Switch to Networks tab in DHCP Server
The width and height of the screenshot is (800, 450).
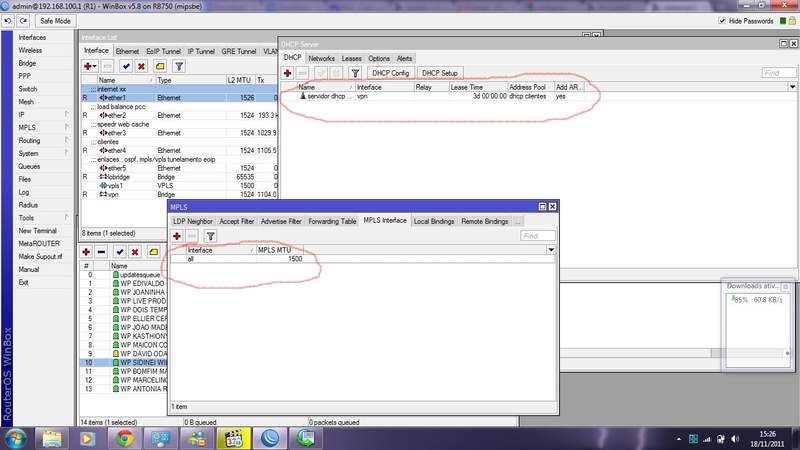[321, 59]
